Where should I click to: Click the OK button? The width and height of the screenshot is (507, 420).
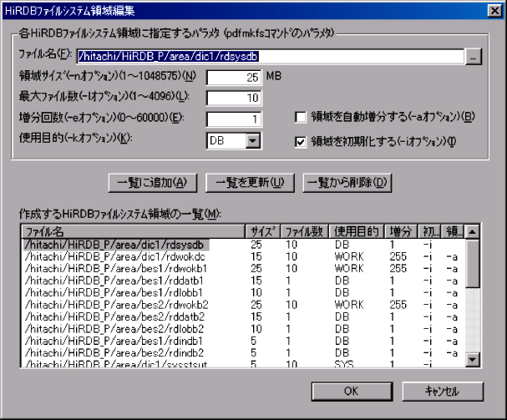[x=352, y=392]
